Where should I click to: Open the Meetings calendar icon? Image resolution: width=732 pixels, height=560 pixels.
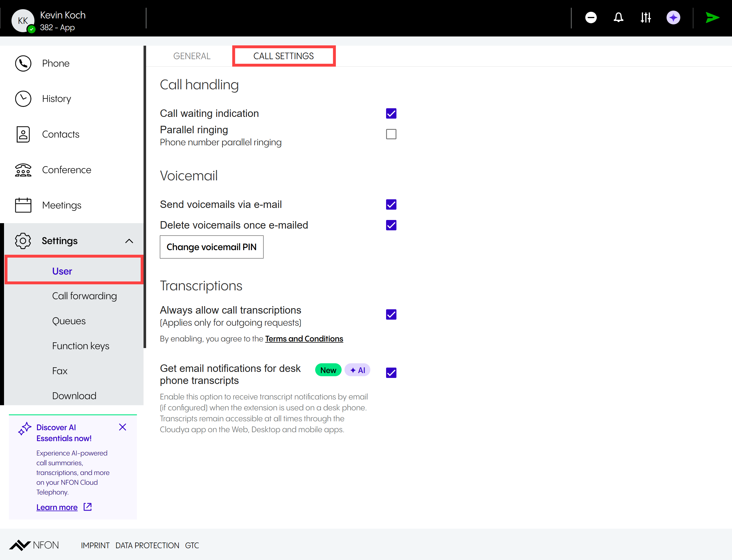tap(23, 205)
